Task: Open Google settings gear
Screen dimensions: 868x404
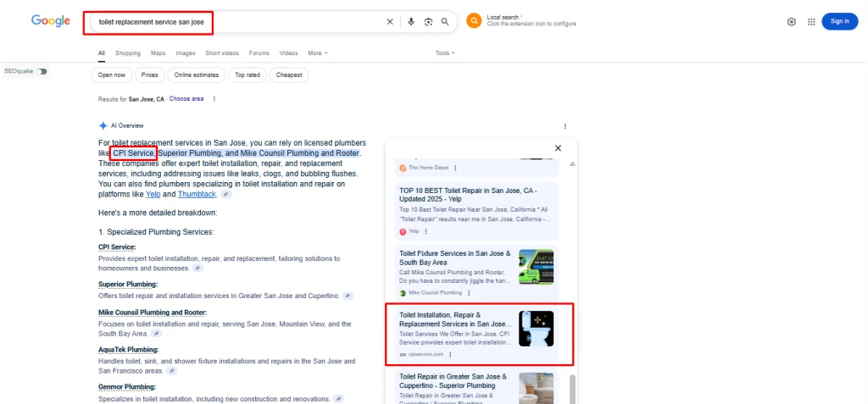Action: tap(792, 22)
